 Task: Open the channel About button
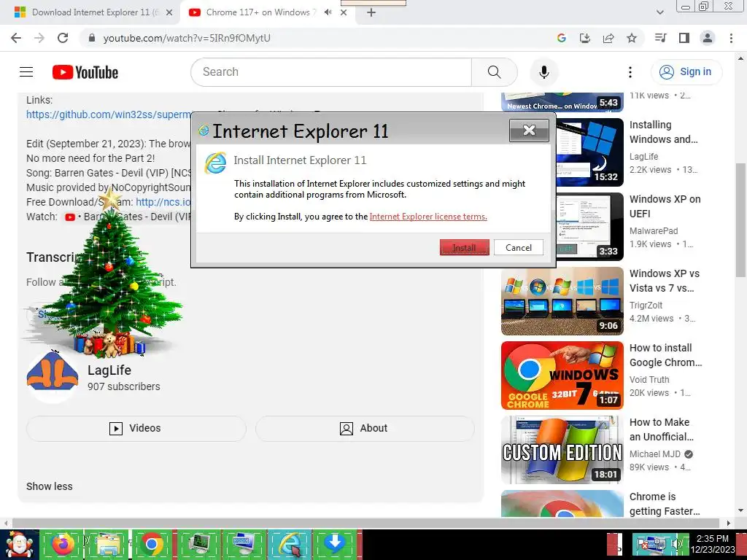365,428
